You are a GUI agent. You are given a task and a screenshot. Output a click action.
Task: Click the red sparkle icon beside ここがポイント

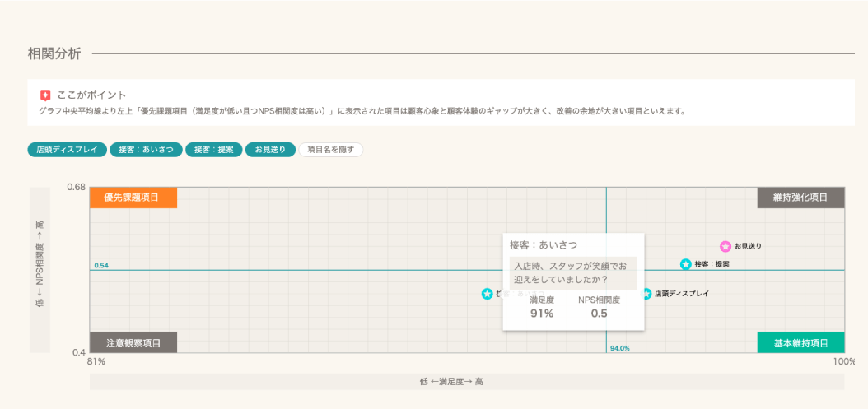pos(45,95)
